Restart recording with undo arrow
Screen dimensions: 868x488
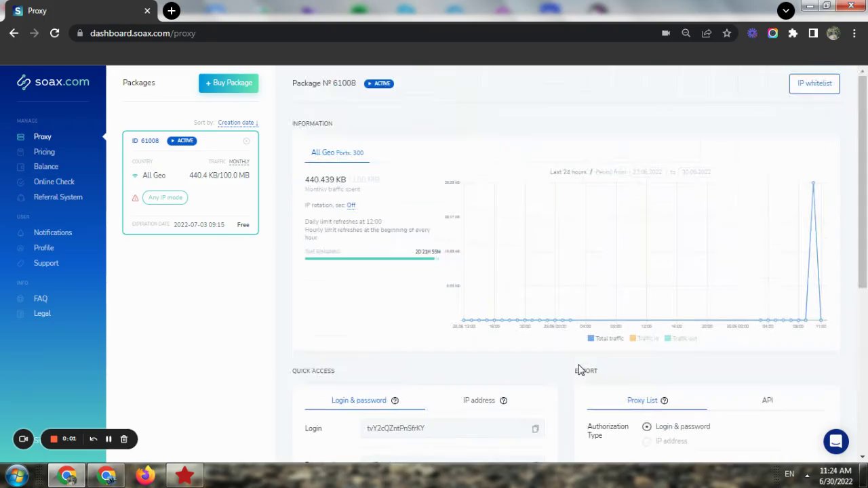tap(93, 439)
